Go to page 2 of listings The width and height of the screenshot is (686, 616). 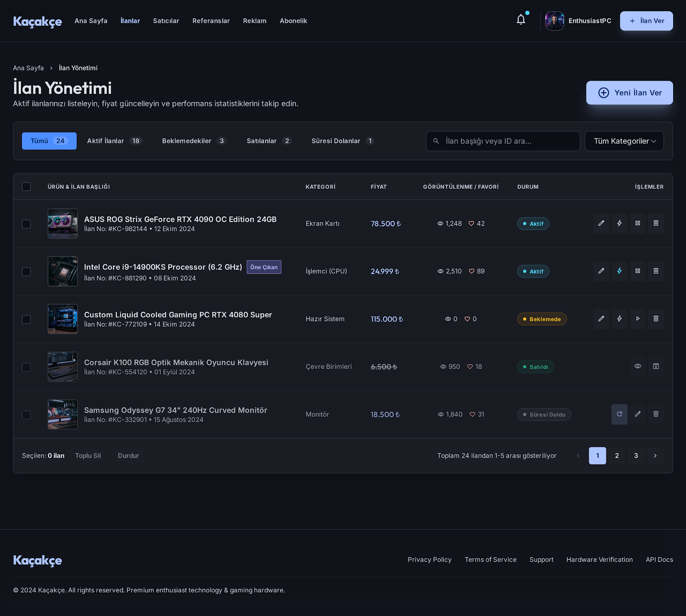(x=617, y=456)
